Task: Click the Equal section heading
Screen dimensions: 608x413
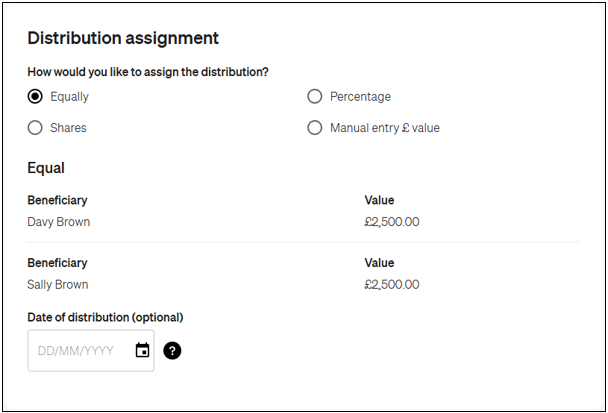Action: click(46, 168)
